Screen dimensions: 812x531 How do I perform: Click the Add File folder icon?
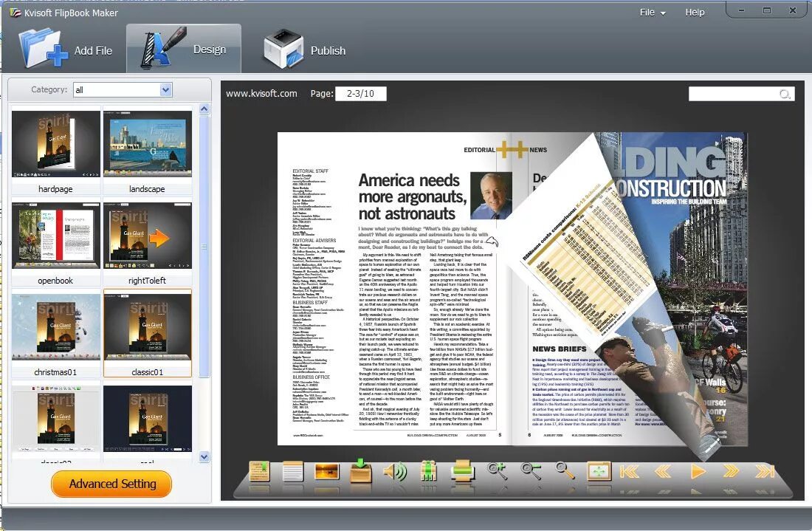point(43,49)
